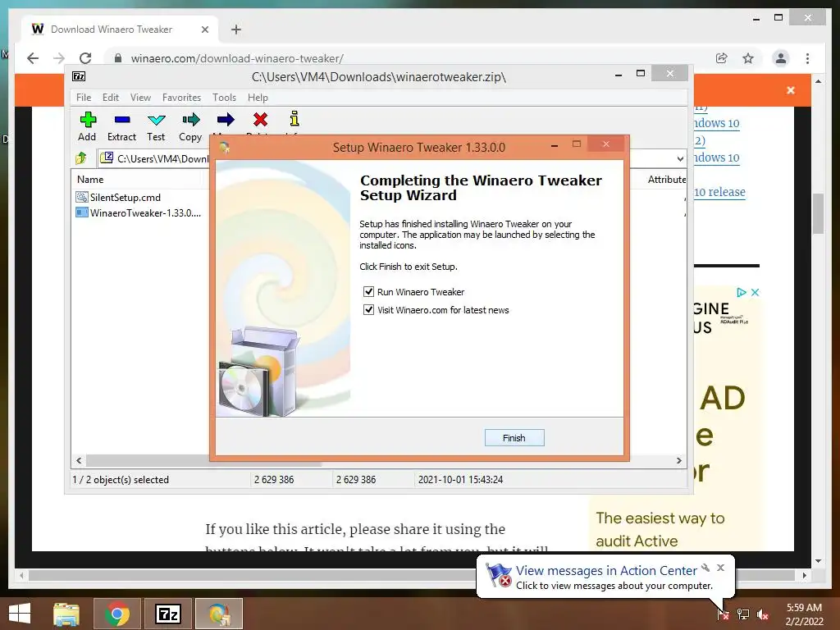Click the Chrome forward arrow
Image resolution: width=840 pixels, height=630 pixels.
pos(59,58)
